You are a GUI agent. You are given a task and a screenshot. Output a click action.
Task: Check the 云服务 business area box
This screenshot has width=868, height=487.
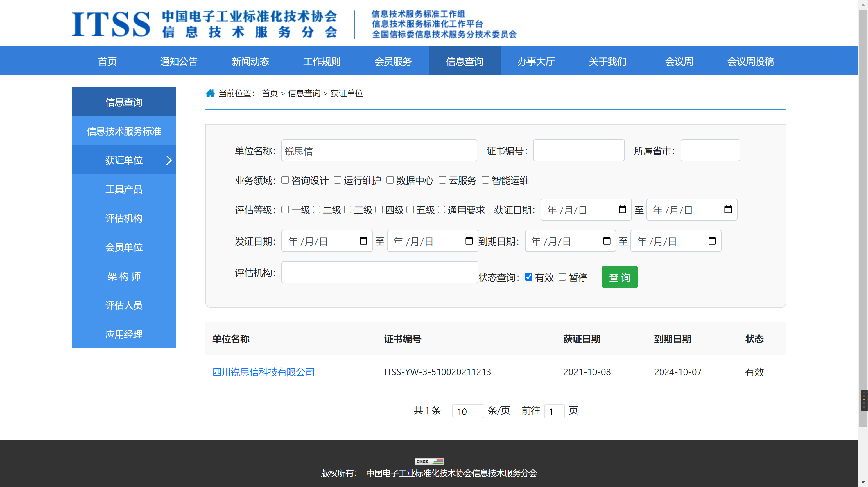[x=442, y=180]
